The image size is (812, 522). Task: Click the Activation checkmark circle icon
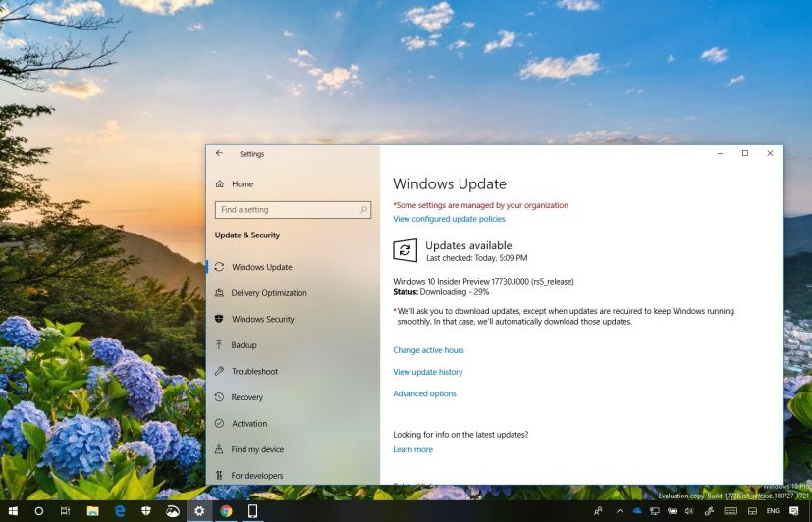(219, 423)
